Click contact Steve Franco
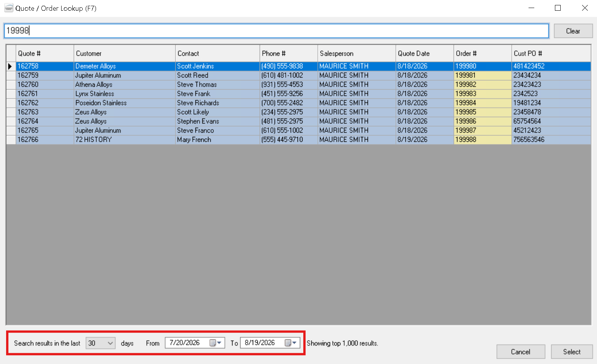The height and width of the screenshot is (364, 597). [x=218, y=130]
